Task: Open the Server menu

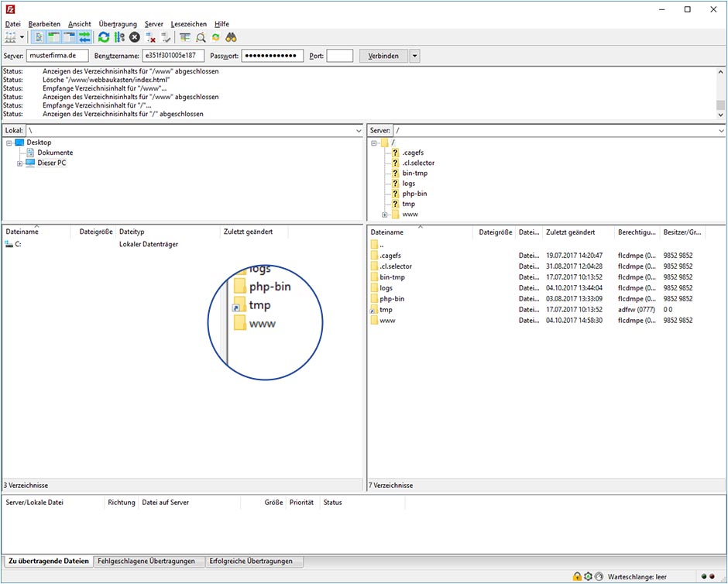Action: click(x=153, y=24)
